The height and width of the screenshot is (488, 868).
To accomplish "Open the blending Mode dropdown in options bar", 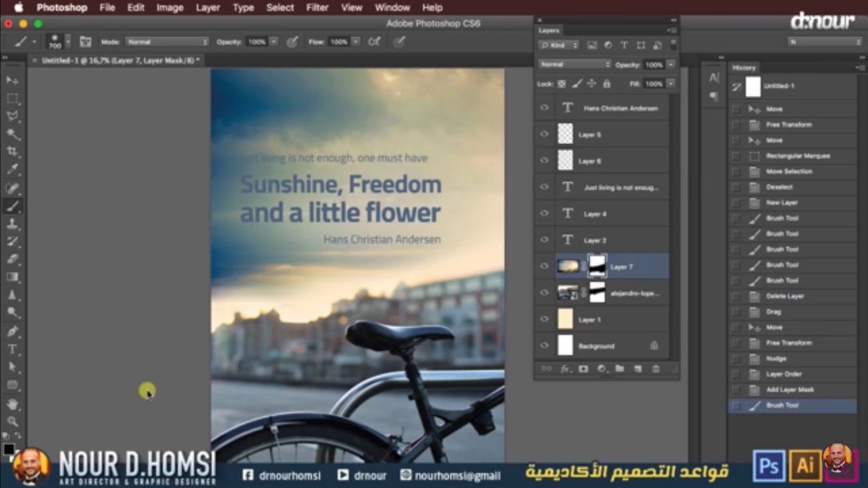I will 167,42.
